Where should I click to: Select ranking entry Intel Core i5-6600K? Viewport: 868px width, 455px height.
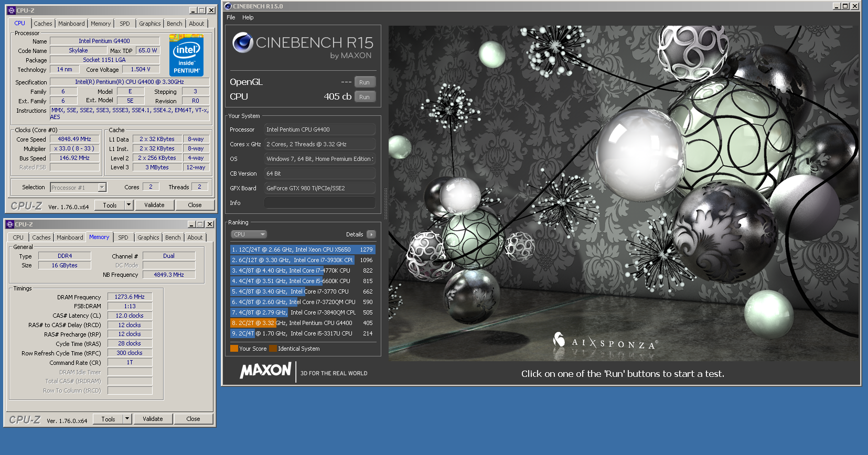(303, 281)
